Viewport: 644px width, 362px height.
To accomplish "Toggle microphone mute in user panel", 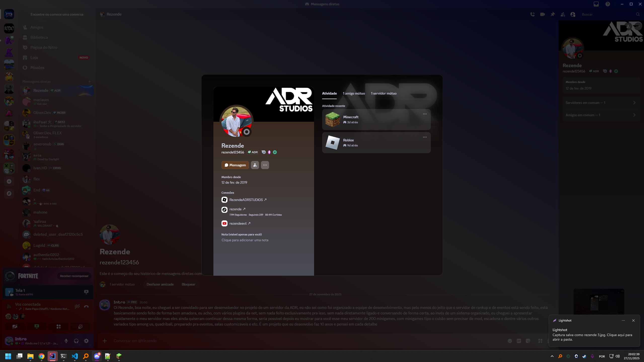I will [x=66, y=341].
